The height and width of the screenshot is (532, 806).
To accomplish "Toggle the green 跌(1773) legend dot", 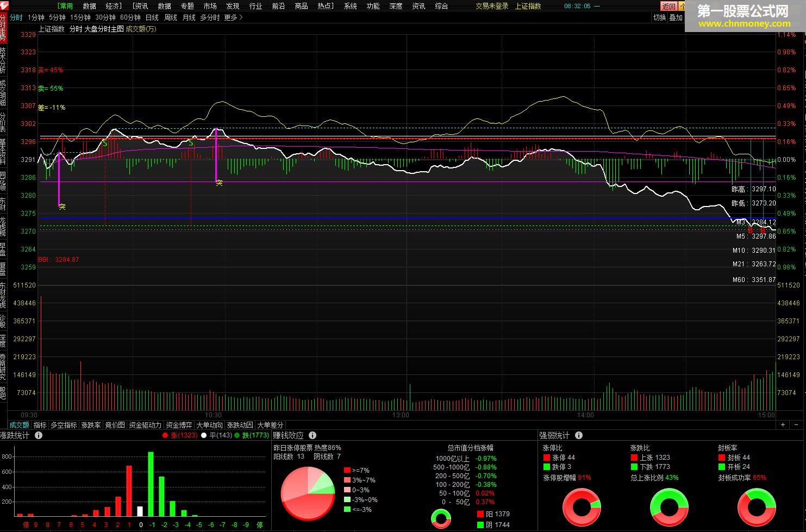I will (x=237, y=435).
